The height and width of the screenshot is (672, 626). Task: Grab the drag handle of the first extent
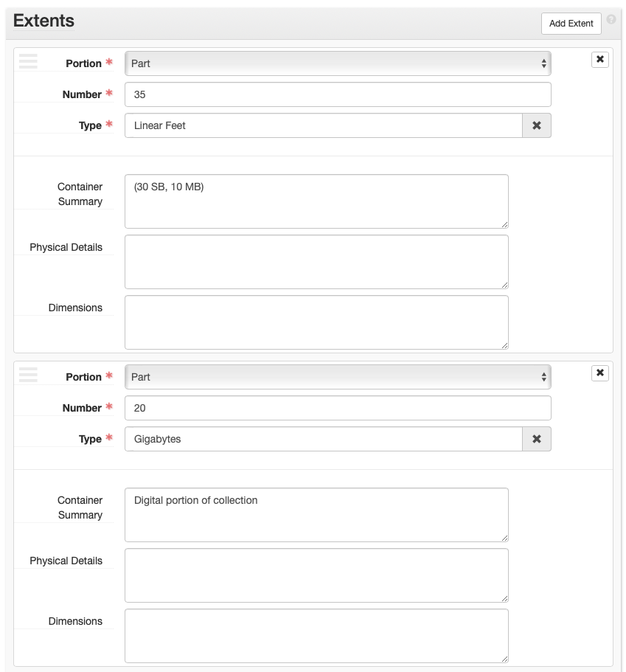pyautogui.click(x=28, y=61)
